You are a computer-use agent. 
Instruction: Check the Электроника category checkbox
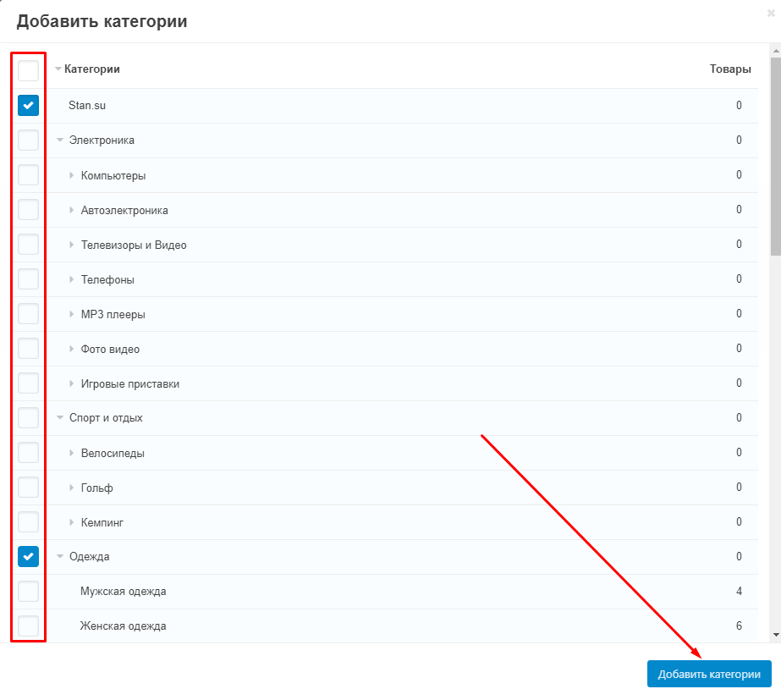pos(29,140)
